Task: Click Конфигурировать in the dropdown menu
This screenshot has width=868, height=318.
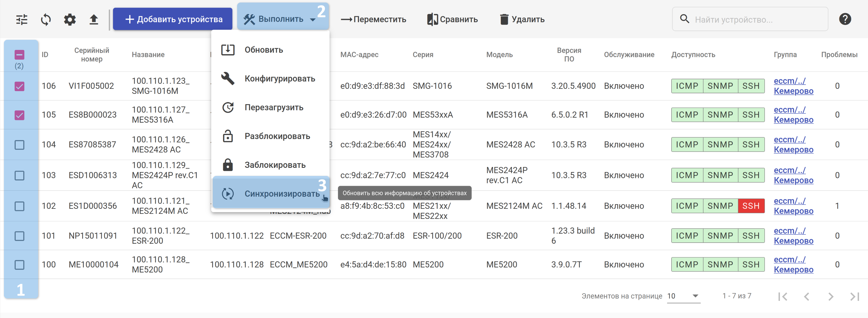Action: (x=279, y=78)
